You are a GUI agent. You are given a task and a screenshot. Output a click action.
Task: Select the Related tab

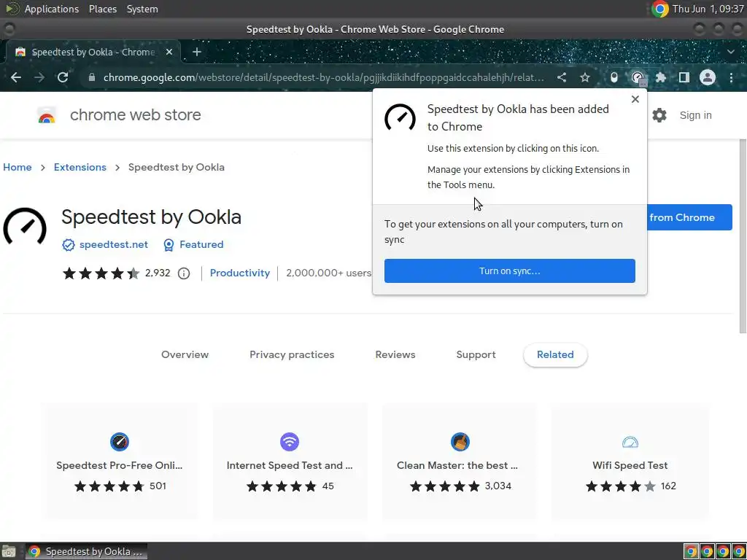coord(555,355)
